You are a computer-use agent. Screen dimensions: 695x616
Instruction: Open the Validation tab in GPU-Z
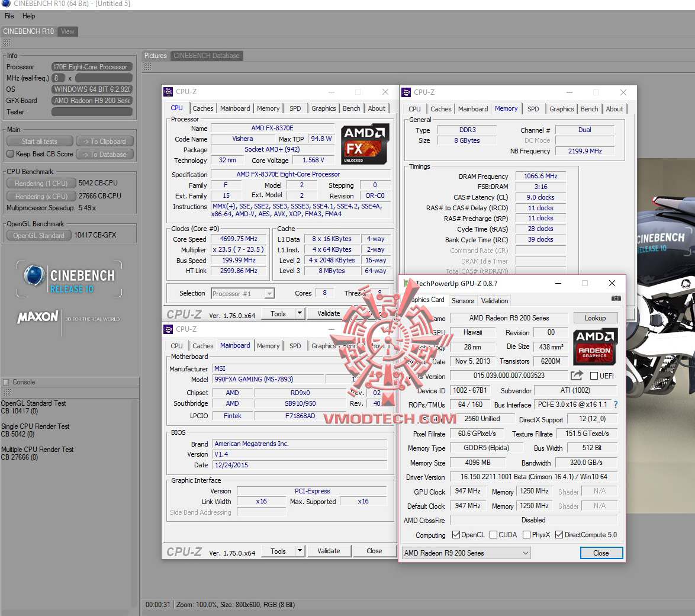point(495,301)
